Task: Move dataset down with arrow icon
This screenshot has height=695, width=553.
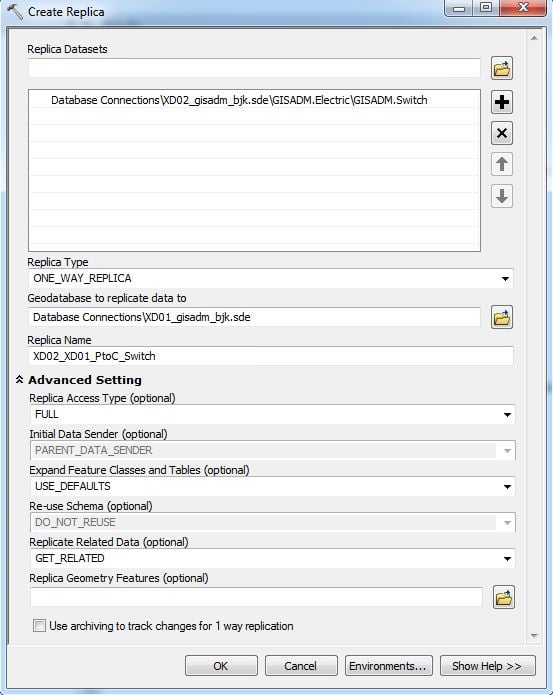Action: coord(502,196)
